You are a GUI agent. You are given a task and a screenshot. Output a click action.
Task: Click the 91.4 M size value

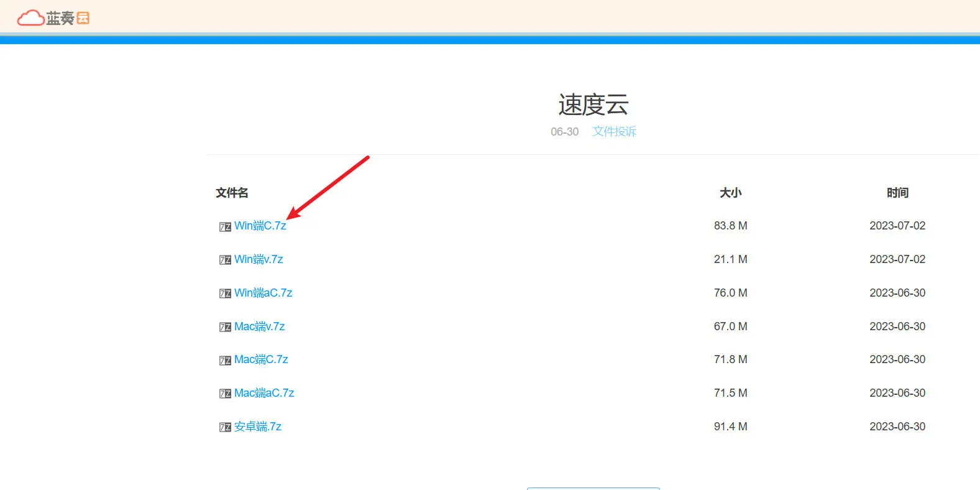[x=731, y=427]
